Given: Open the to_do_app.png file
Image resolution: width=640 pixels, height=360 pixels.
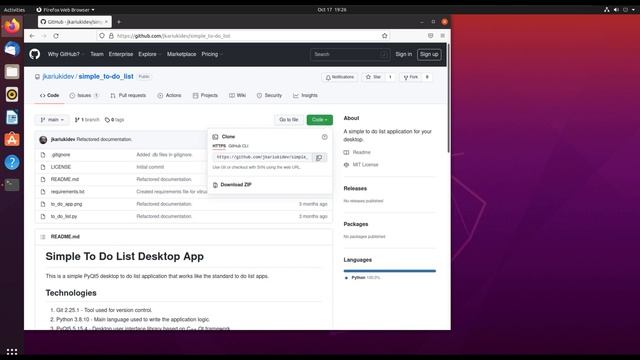Looking at the screenshot, I should click(x=66, y=204).
